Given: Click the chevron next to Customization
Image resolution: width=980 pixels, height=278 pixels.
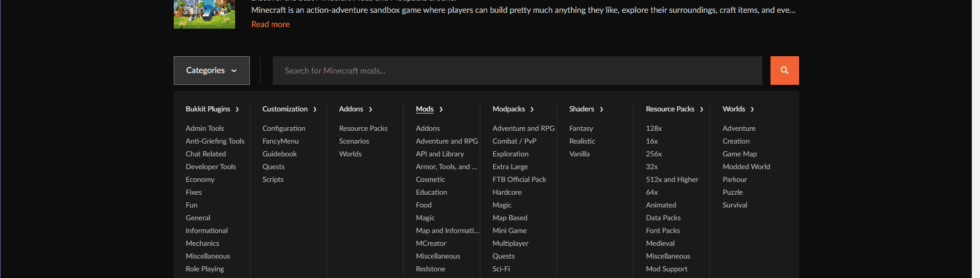Looking at the screenshot, I should click(315, 109).
